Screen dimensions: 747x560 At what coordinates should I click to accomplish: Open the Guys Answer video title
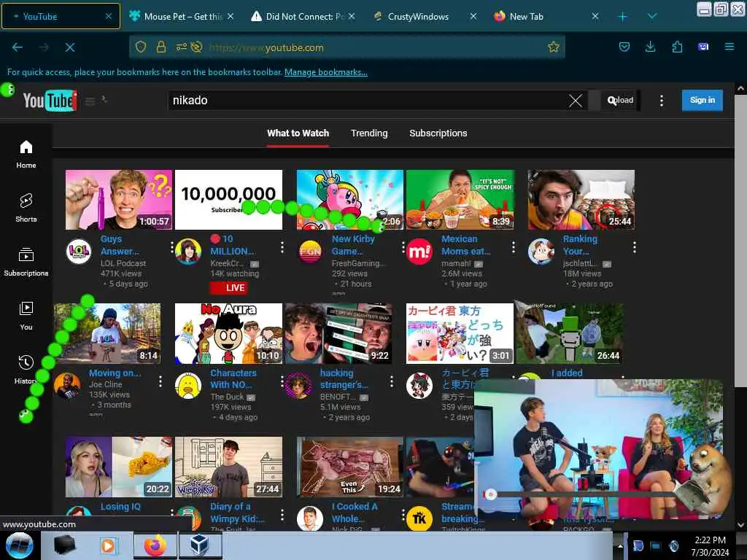[120, 245]
